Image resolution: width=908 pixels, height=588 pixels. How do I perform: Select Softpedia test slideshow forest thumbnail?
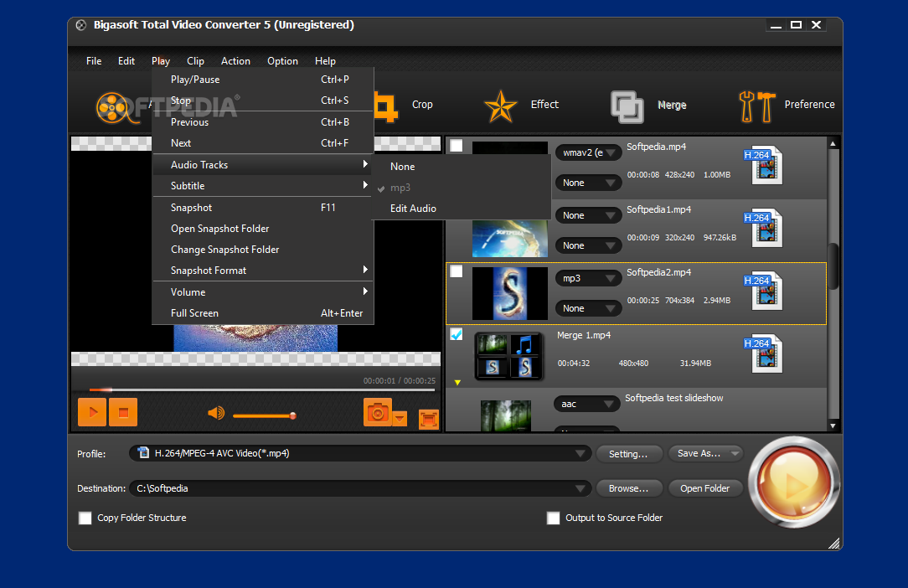pyautogui.click(x=506, y=416)
